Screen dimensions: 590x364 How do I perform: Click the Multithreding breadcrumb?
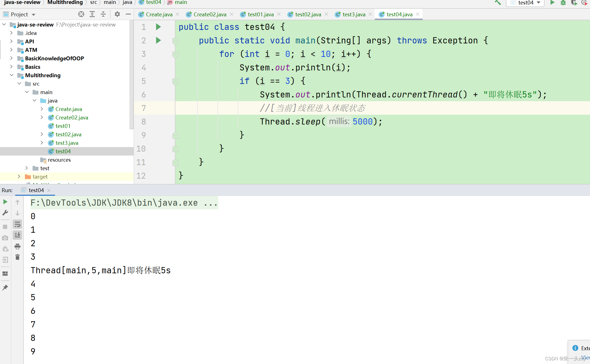(65, 3)
